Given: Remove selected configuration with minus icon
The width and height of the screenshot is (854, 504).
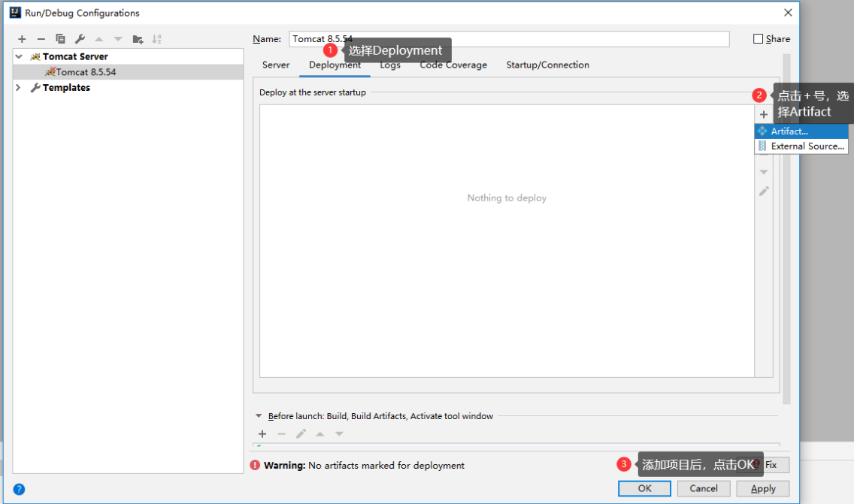Looking at the screenshot, I should (41, 39).
